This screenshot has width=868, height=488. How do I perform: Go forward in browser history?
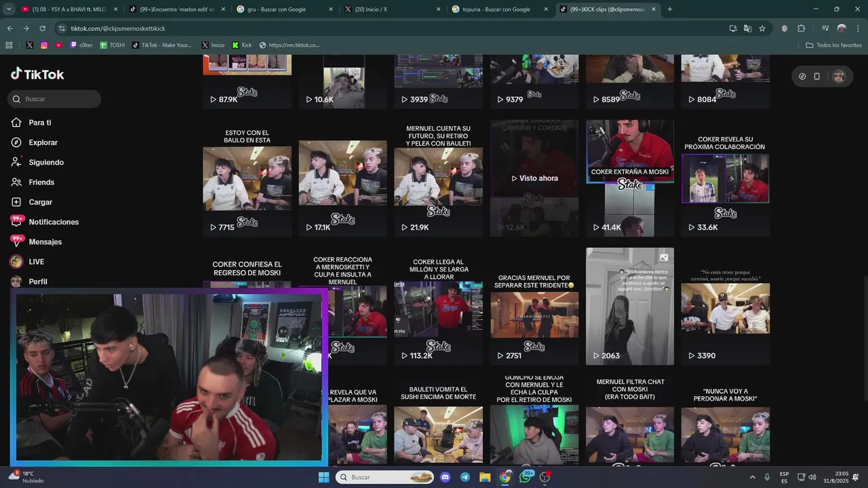tap(26, 28)
